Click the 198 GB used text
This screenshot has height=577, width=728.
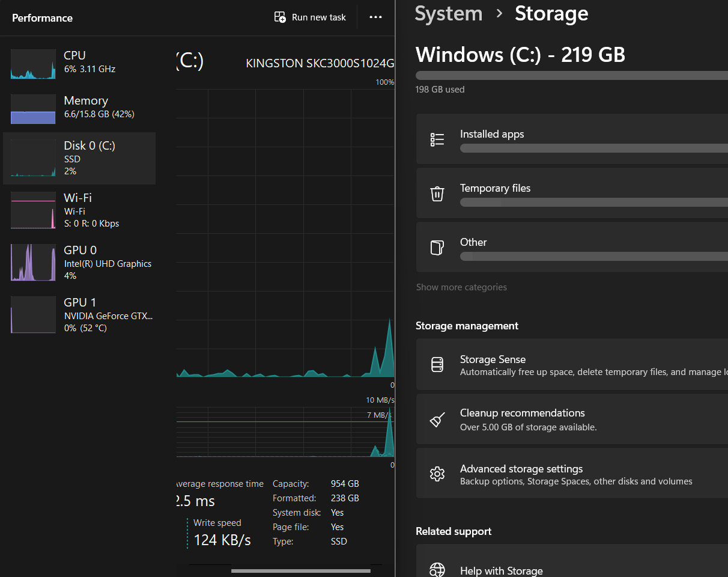[440, 90]
